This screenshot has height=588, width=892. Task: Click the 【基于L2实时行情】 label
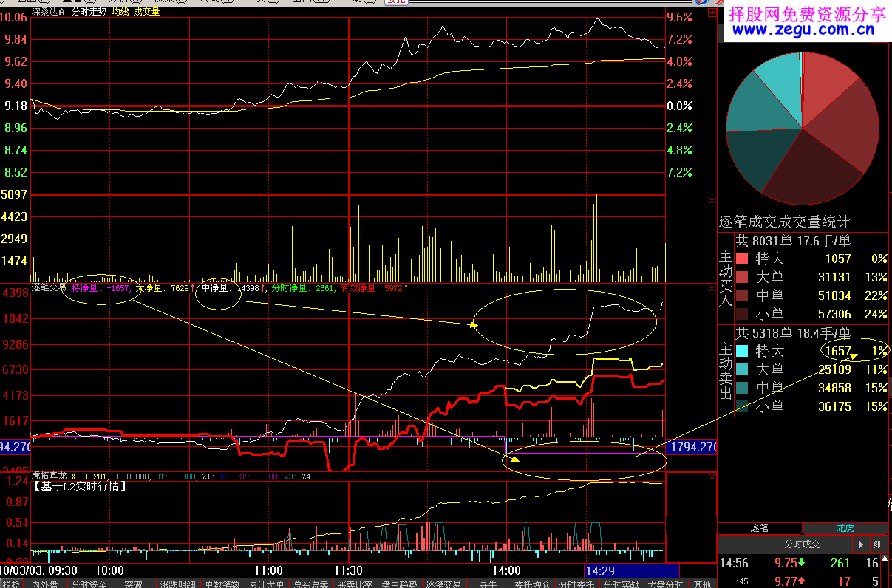[80, 487]
